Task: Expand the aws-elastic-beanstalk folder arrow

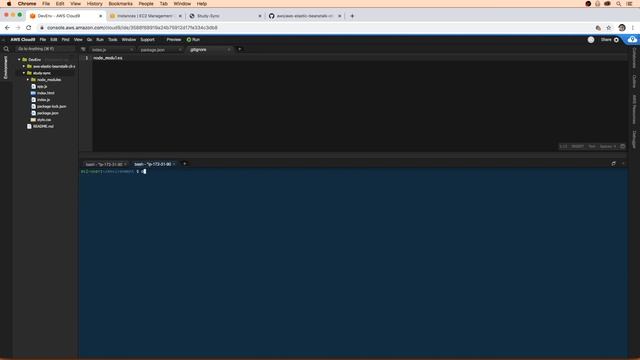Action: click(24, 66)
